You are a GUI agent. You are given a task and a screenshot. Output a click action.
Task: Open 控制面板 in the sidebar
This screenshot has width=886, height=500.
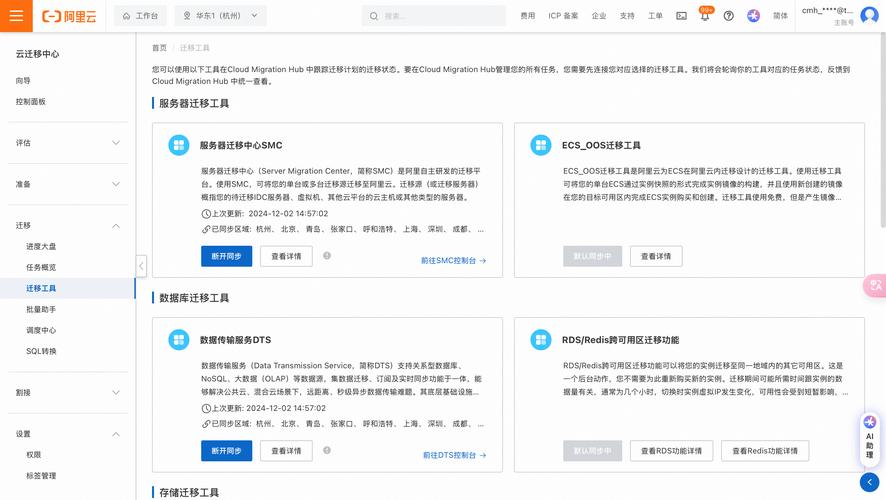pyautogui.click(x=31, y=102)
